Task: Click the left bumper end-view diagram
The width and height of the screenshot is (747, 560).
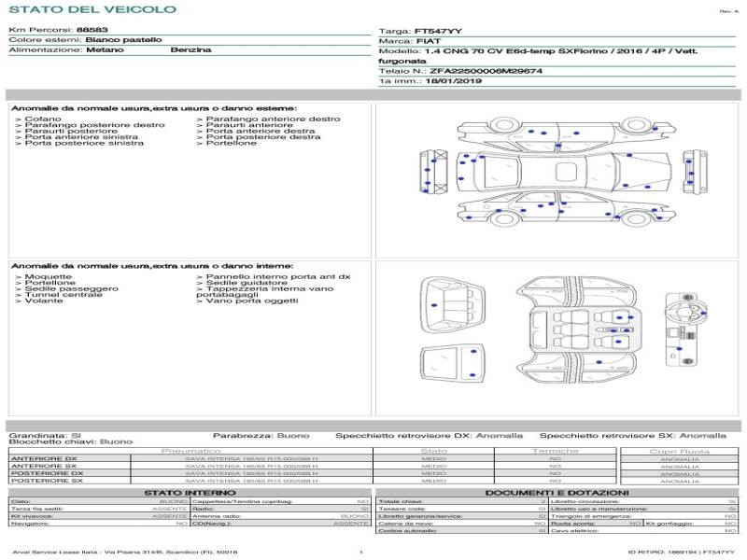Action: click(x=433, y=171)
